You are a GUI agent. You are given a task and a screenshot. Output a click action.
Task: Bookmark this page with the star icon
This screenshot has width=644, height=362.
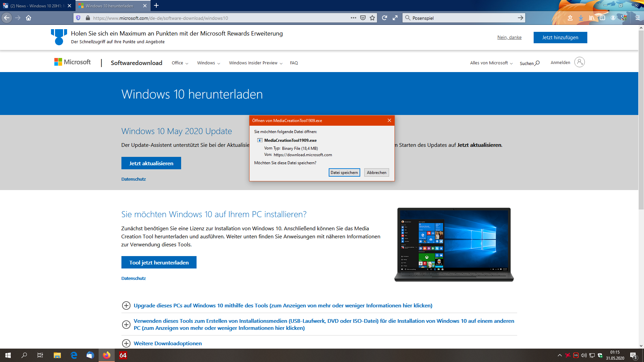point(372,18)
